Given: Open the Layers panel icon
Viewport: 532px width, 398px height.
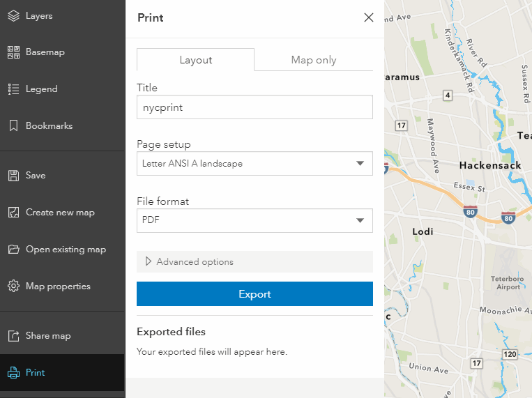Looking at the screenshot, I should pyautogui.click(x=13, y=15).
